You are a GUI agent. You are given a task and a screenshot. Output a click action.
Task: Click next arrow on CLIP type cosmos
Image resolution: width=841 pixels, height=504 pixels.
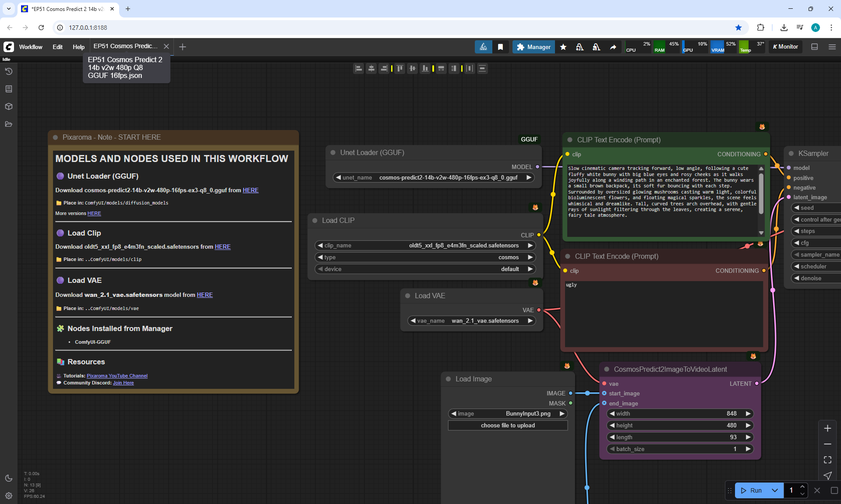(x=530, y=257)
